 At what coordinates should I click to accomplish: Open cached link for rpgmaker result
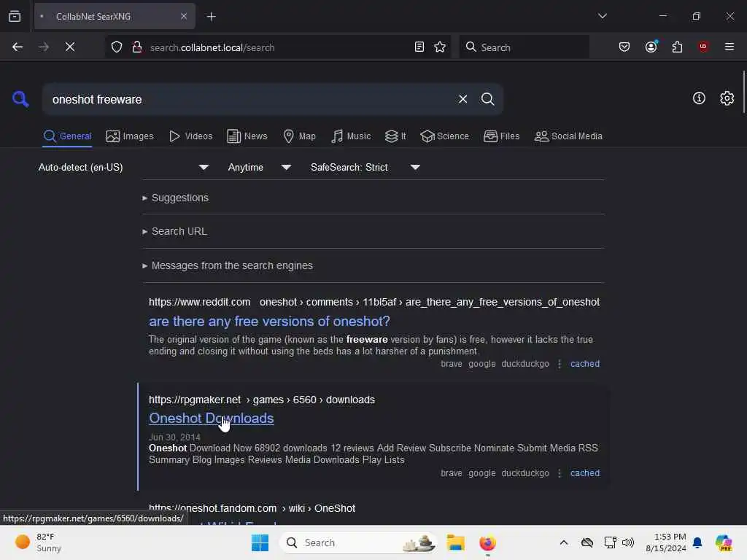click(585, 473)
